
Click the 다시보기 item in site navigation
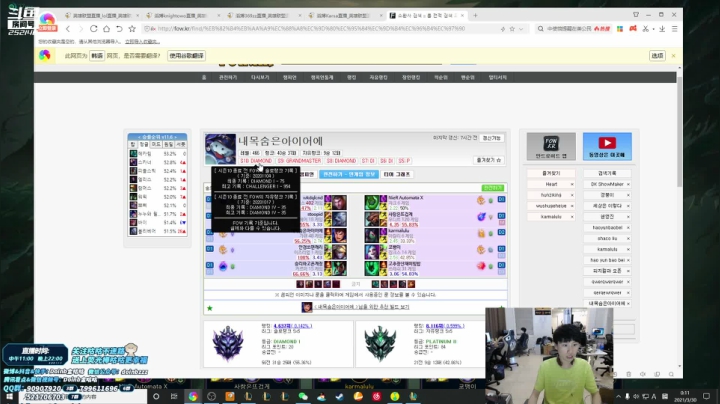coord(260,78)
